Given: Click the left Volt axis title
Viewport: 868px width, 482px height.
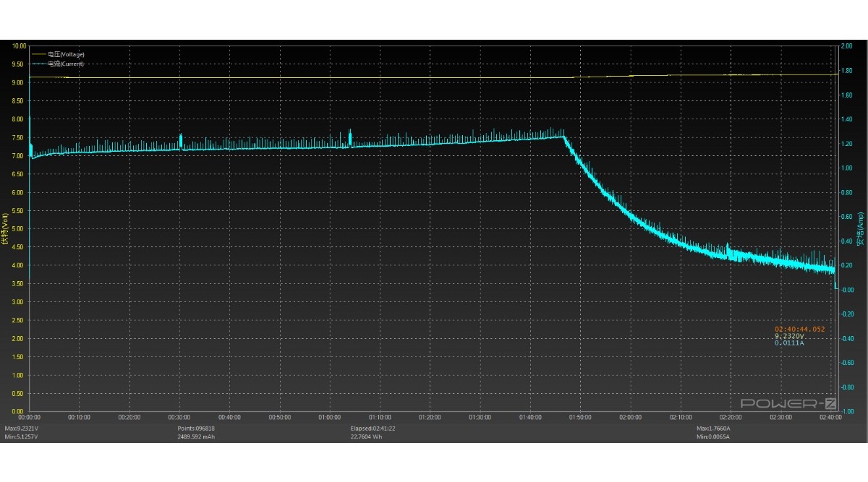Looking at the screenshot, I should click(x=5, y=228).
